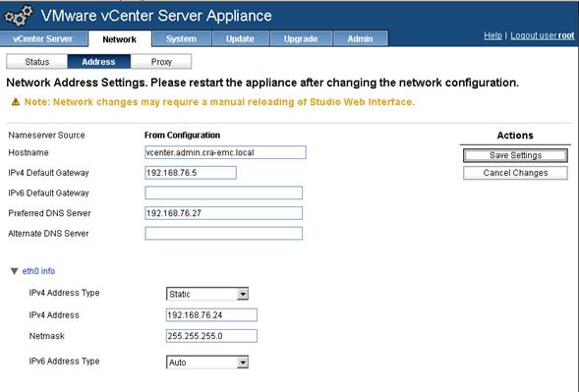Open the IPv6 Address Type dropdown arrow

pyautogui.click(x=243, y=363)
